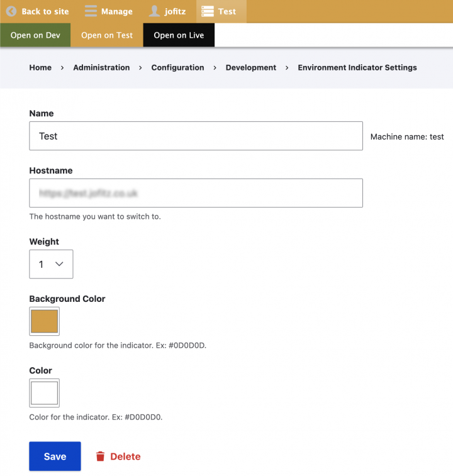Open on Live environment tab
This screenshot has width=453, height=476.
179,35
